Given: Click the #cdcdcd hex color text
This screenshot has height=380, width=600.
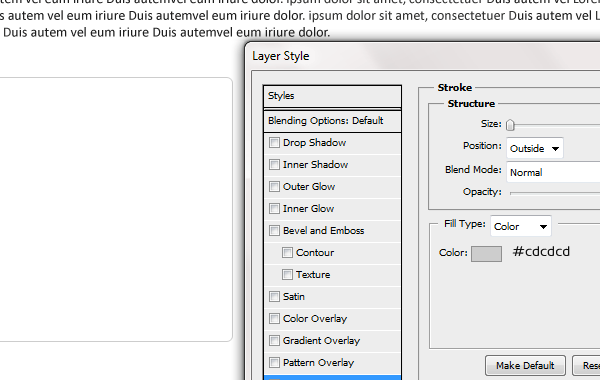Looking at the screenshot, I should click(541, 251).
